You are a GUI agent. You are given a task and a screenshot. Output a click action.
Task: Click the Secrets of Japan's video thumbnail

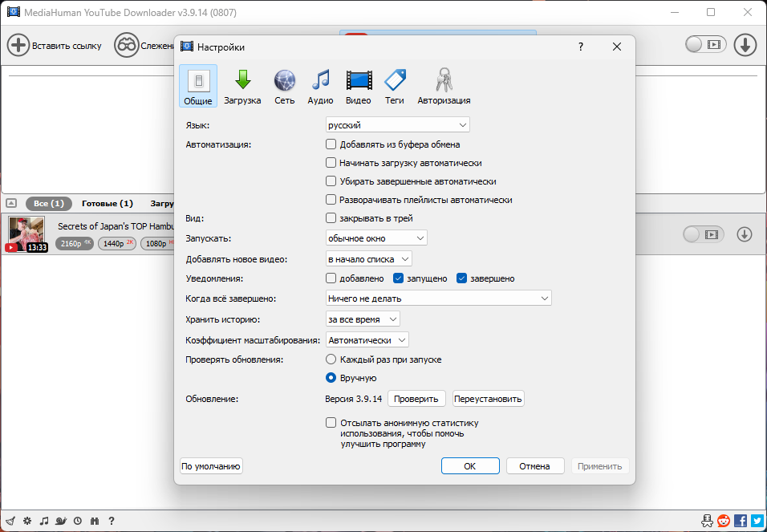tap(26, 234)
